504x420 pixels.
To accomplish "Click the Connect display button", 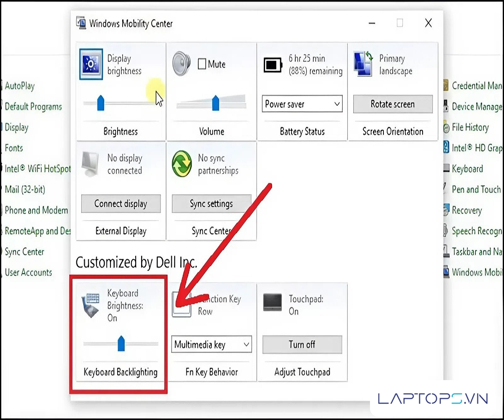I will pyautogui.click(x=121, y=204).
